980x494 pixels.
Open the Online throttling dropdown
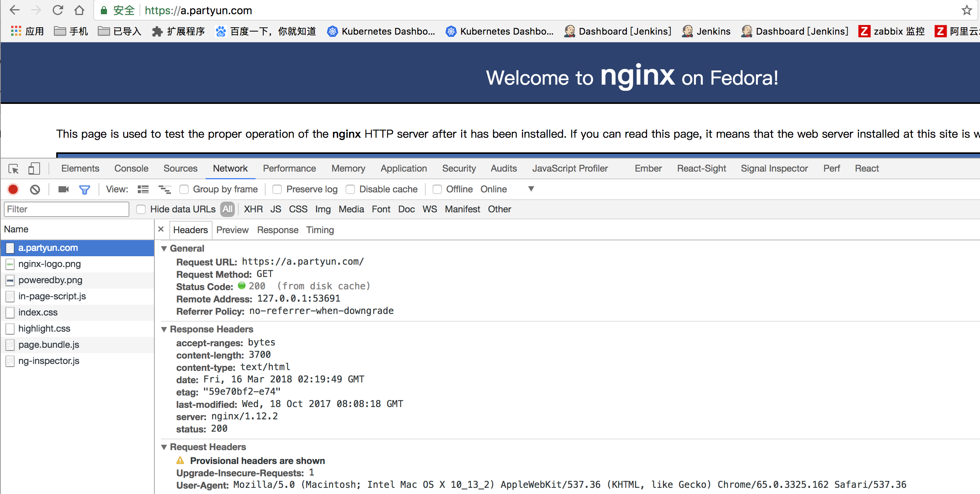[x=507, y=189]
